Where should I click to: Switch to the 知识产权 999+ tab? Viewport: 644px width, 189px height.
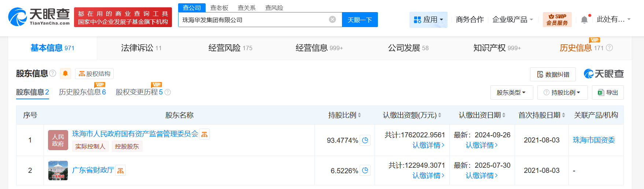point(497,48)
